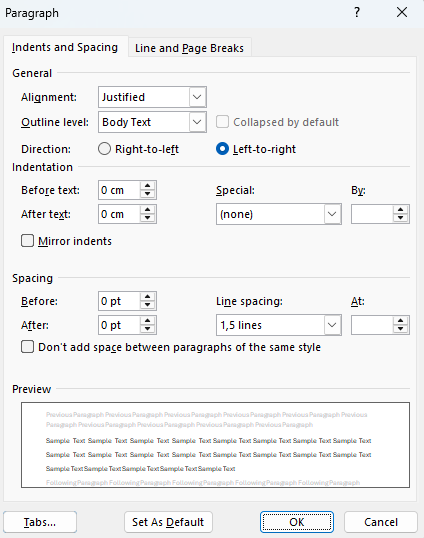
Task: Decrease After text indentation
Action: (148, 218)
